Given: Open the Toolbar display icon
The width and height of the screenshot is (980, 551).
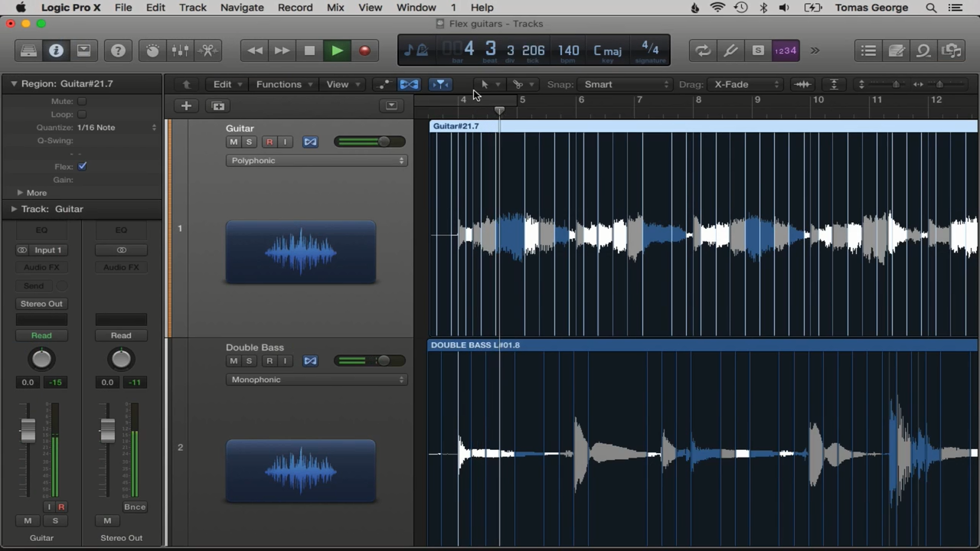Looking at the screenshot, I should tap(83, 51).
